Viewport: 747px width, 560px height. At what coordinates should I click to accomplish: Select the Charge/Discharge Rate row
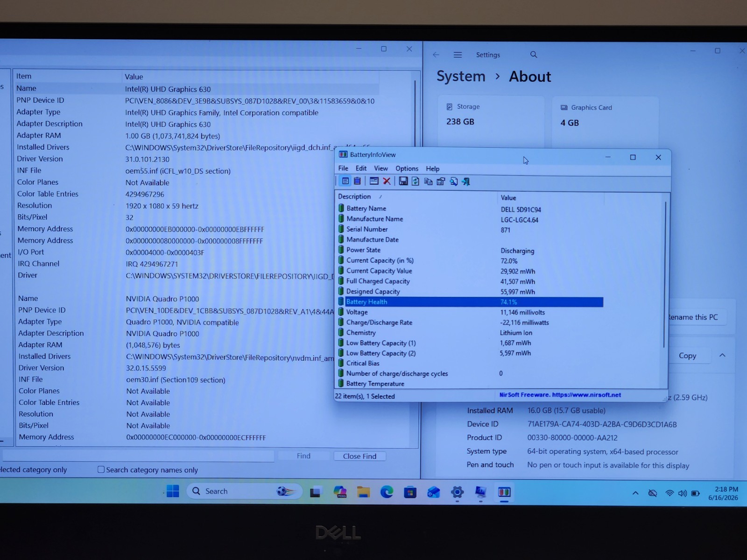tap(471, 322)
